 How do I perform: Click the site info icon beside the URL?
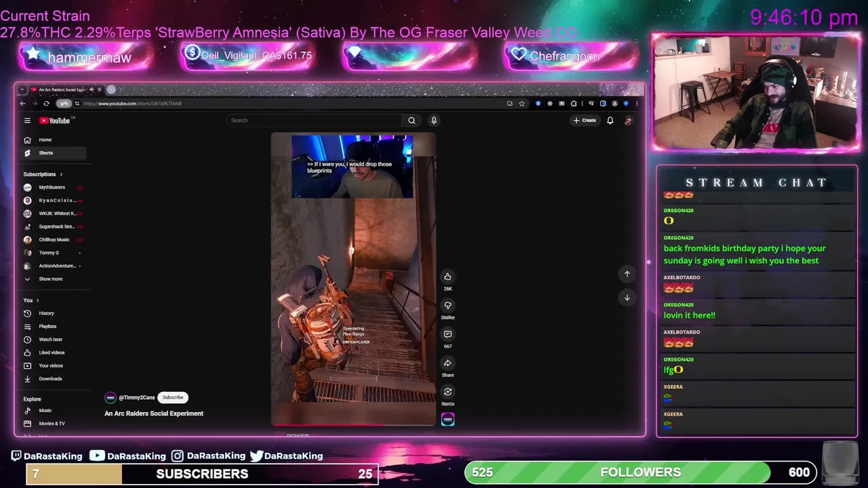point(77,104)
